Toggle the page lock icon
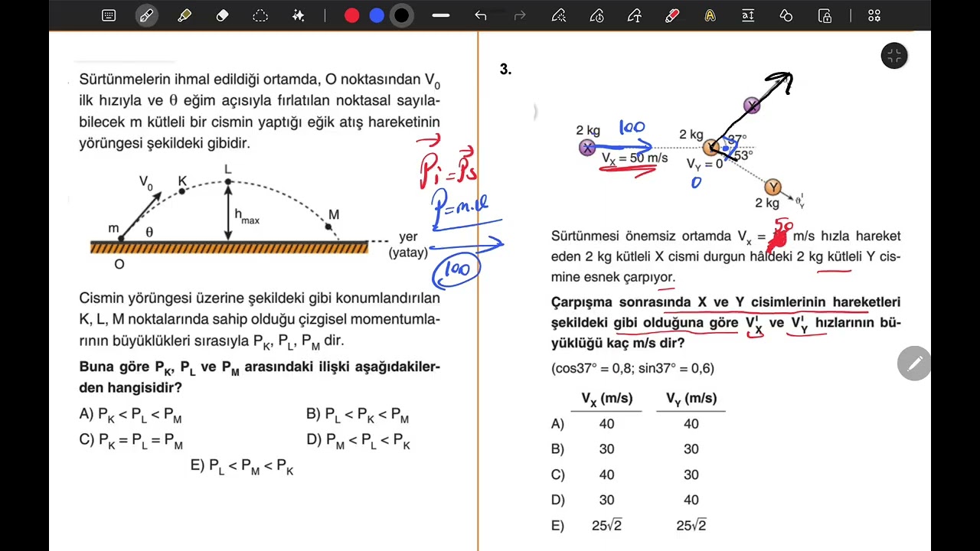Screen dimensions: 980x551 tap(825, 15)
